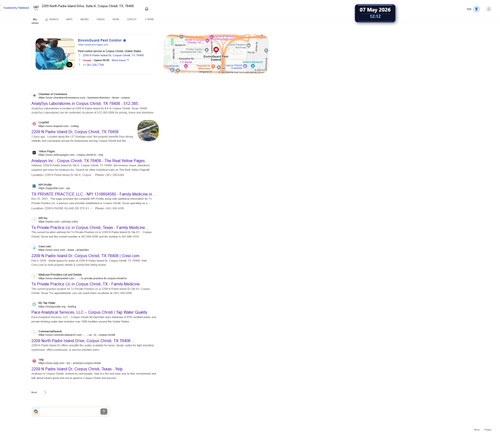Open AnalySys Laboratories Chamber of Commerce result
500x434 pixels.
click(x=86, y=103)
